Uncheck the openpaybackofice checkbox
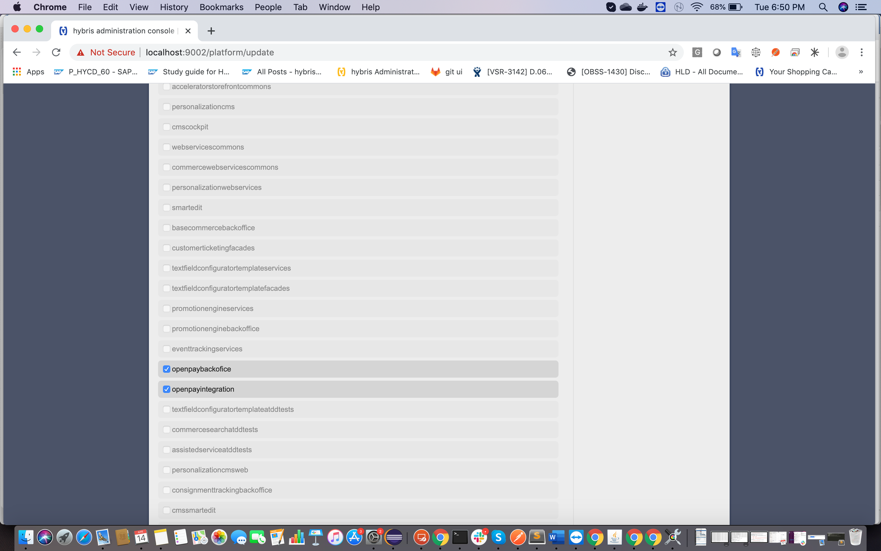The image size is (881, 551). point(167,369)
